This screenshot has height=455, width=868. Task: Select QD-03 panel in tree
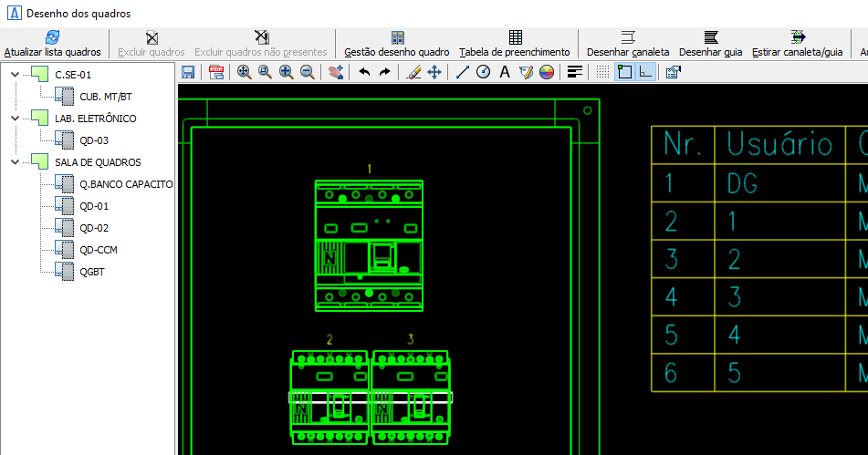point(94,140)
